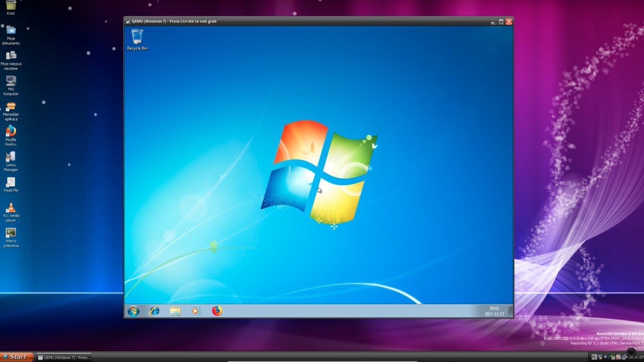Launch Firefox from the Windows 7 taskbar
Screen dimensions: 644x362
pyautogui.click(x=217, y=311)
